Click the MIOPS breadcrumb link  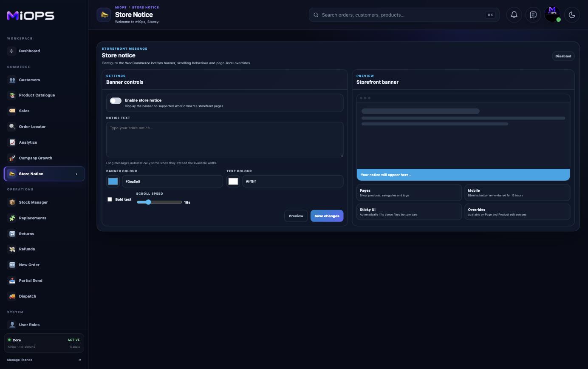click(121, 7)
